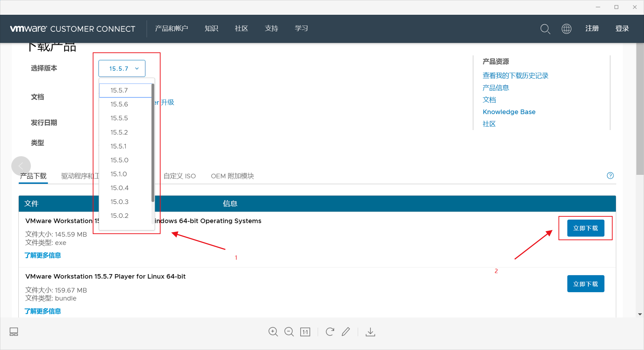The height and width of the screenshot is (350, 644).
Task: Open the globe language selector
Action: [x=566, y=29]
